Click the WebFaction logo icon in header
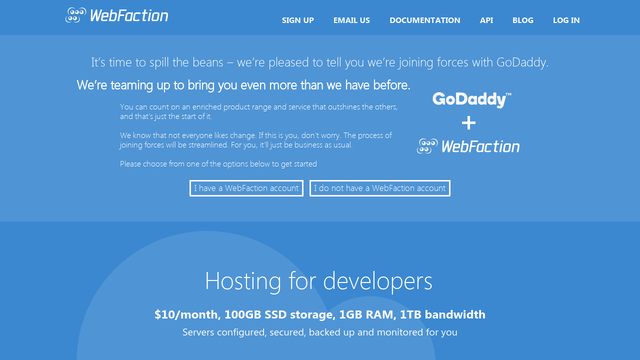 pos(76,16)
